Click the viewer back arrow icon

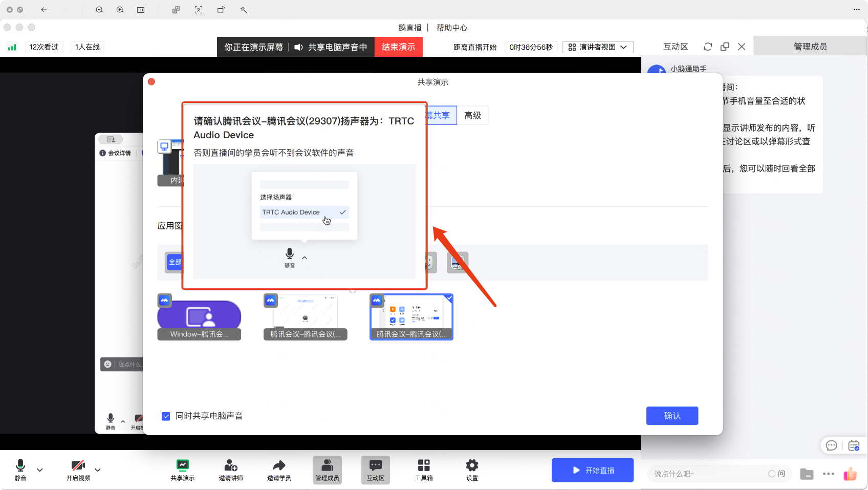(44, 10)
